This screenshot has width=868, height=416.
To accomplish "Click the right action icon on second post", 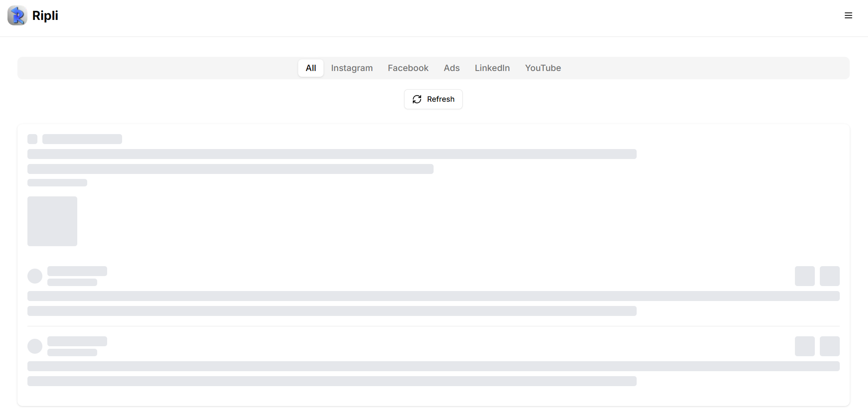I will coord(829,346).
